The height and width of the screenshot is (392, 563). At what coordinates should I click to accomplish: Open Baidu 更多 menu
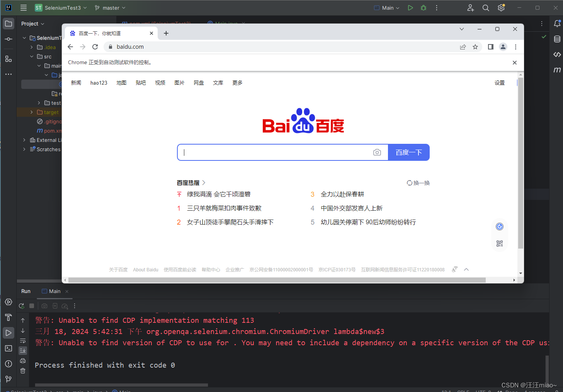pos(238,83)
